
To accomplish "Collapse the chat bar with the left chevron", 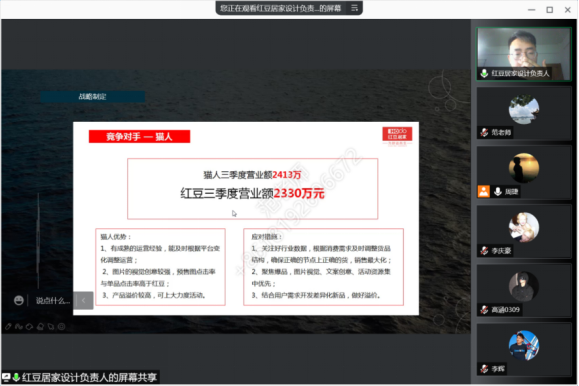I will pos(83,300).
